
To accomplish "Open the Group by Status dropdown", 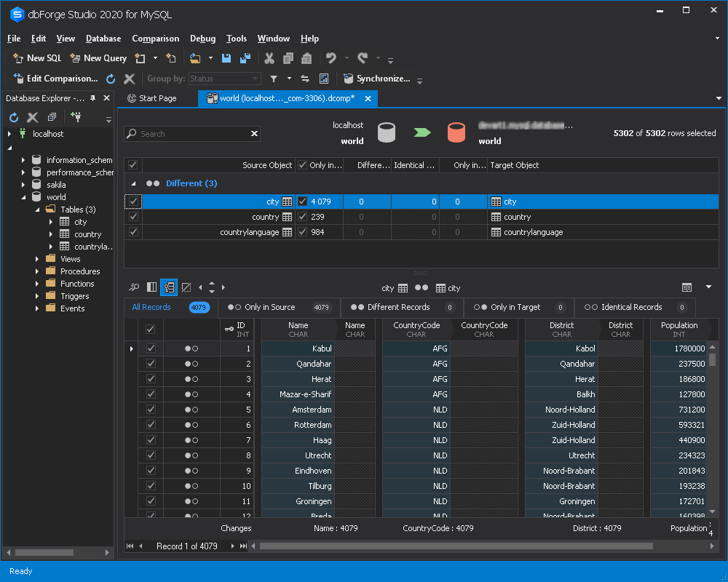I will pos(225,79).
